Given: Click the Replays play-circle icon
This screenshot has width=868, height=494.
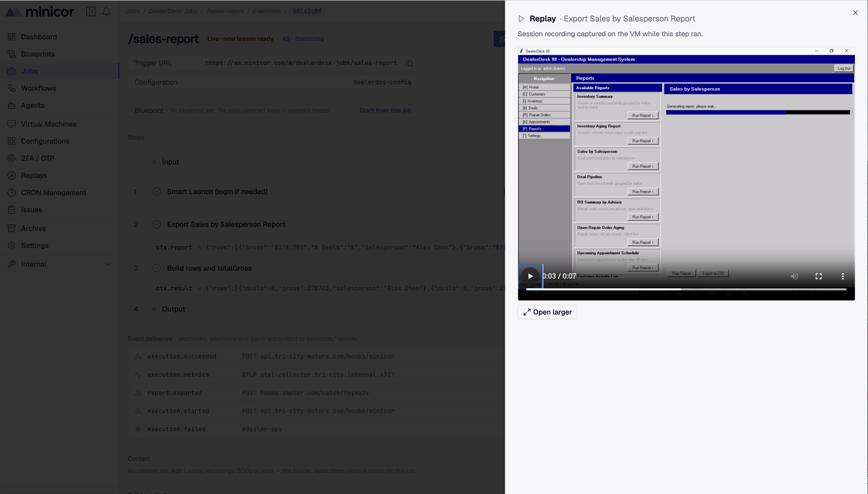Looking at the screenshot, I should coord(12,175).
